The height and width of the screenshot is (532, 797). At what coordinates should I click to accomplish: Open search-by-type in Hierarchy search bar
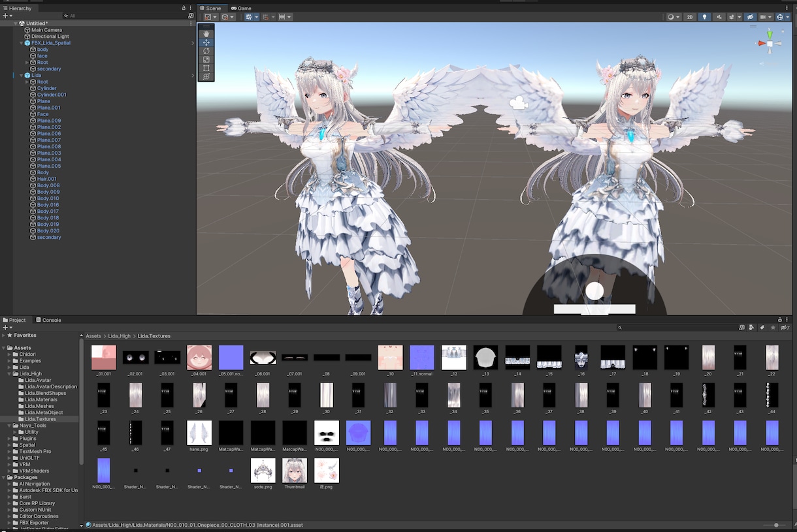coord(191,16)
